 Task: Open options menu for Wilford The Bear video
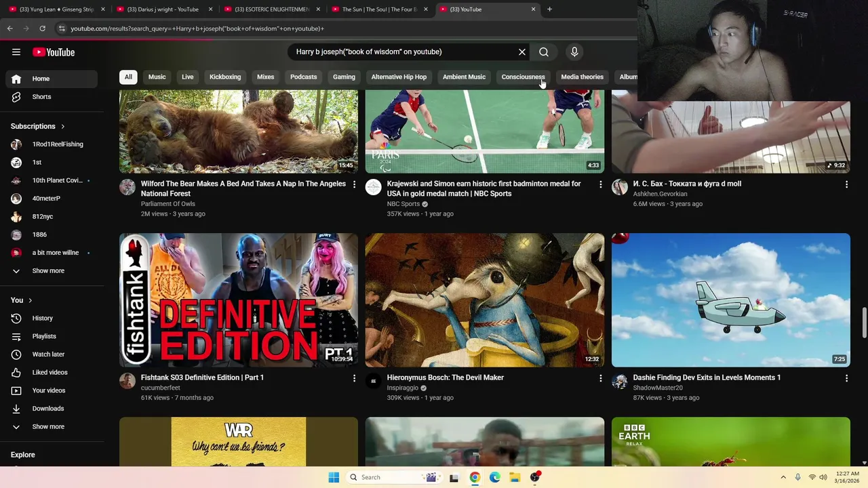[x=354, y=184]
